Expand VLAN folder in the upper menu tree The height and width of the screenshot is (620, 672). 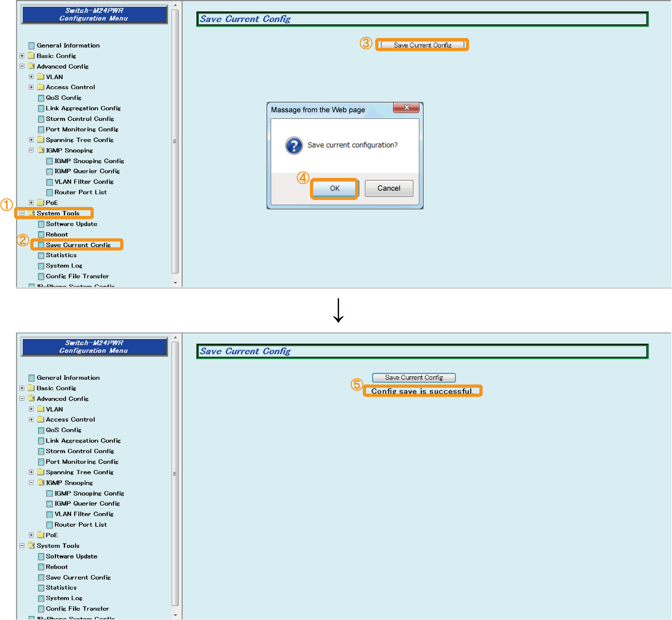(x=31, y=77)
